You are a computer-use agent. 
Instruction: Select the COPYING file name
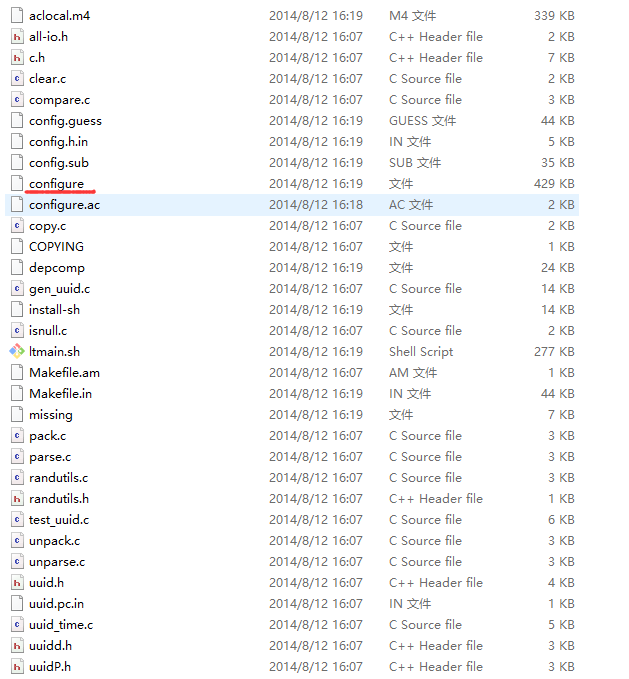(x=56, y=247)
